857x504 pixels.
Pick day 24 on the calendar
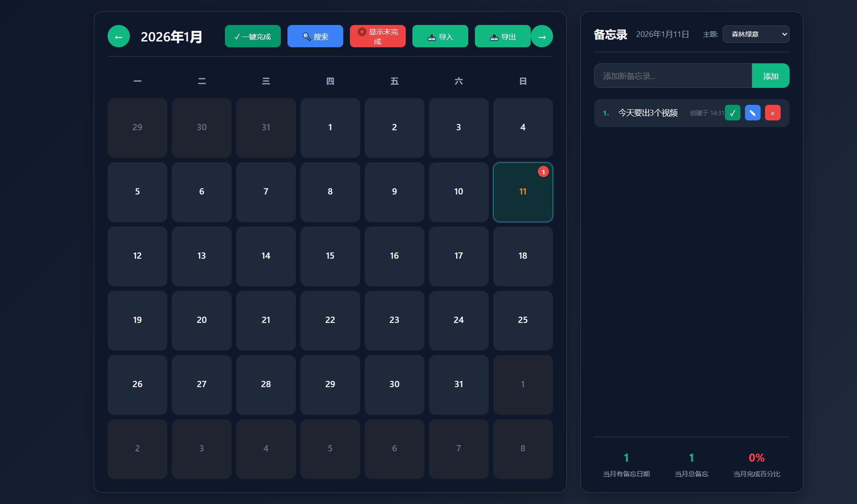coord(458,320)
